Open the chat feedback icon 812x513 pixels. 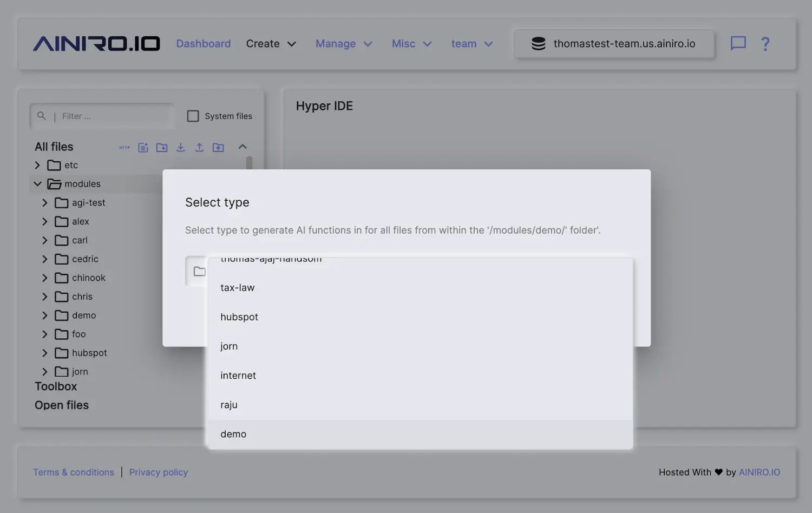point(738,43)
